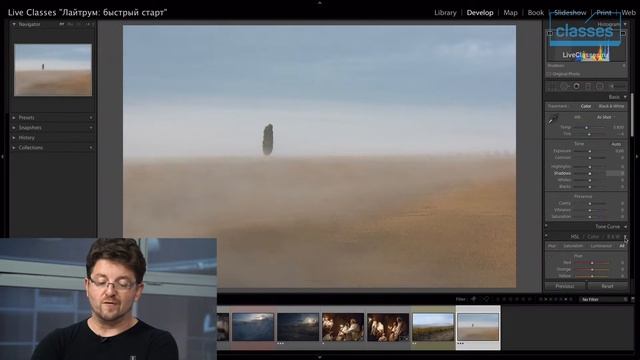Click the Auto tone button
Image resolution: width=640 pixels, height=360 pixels.
(616, 144)
